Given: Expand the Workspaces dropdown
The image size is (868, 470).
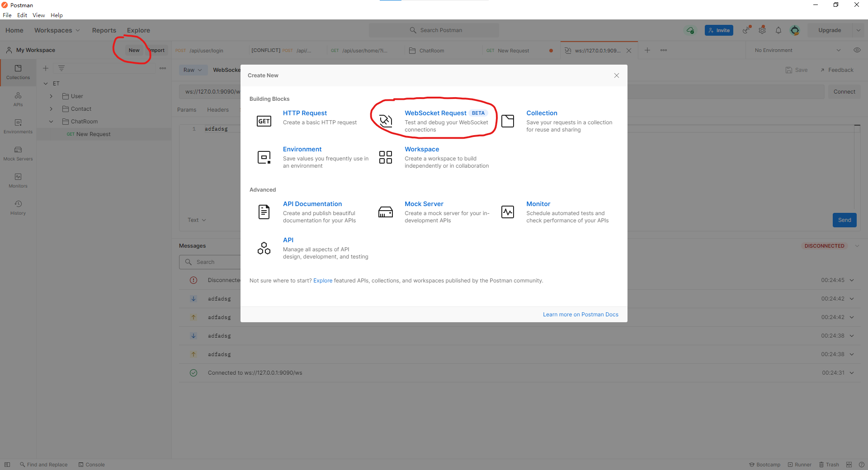Looking at the screenshot, I should (57, 30).
